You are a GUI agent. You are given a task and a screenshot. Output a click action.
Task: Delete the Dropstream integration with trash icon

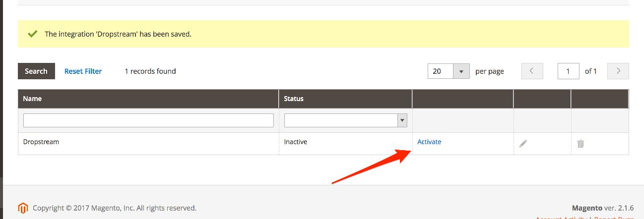tap(580, 144)
